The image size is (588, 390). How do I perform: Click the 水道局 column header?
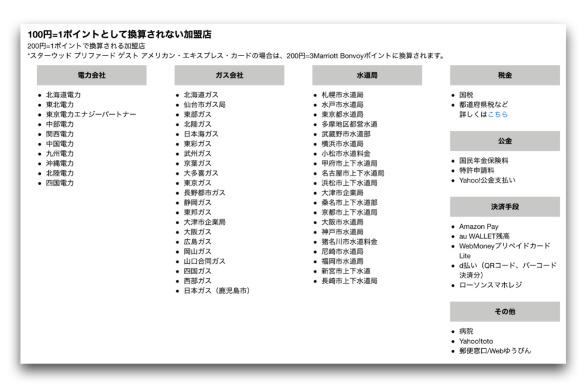point(367,75)
